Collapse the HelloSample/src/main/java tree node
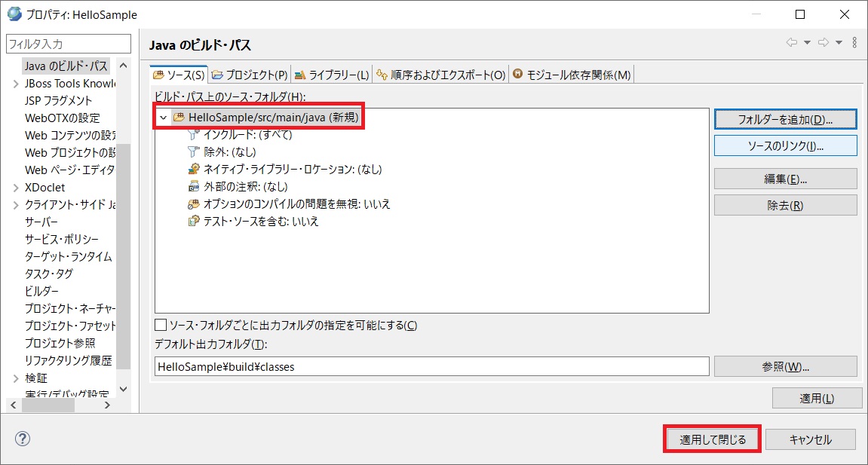 pyautogui.click(x=164, y=118)
